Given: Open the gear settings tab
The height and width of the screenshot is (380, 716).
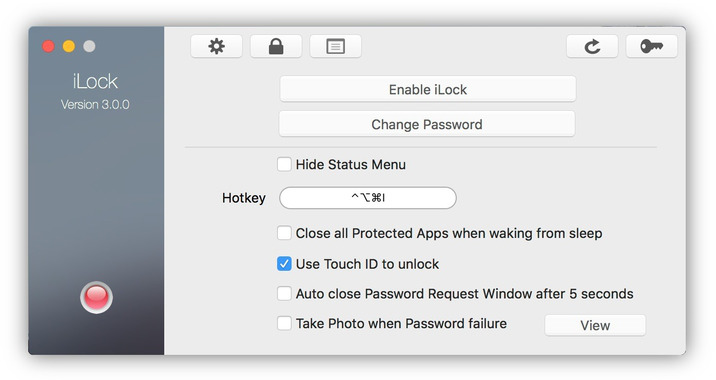Looking at the screenshot, I should (x=216, y=46).
